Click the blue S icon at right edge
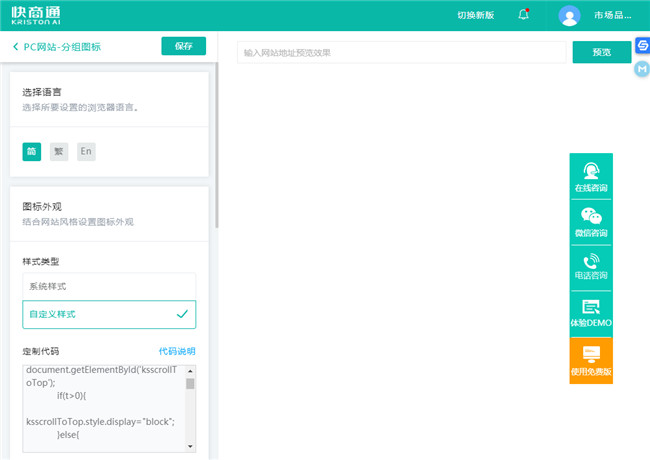This screenshot has width=650, height=460. click(x=642, y=46)
